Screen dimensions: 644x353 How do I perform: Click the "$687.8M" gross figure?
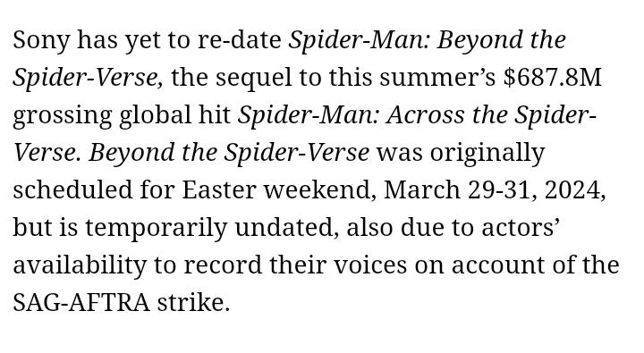553,77
